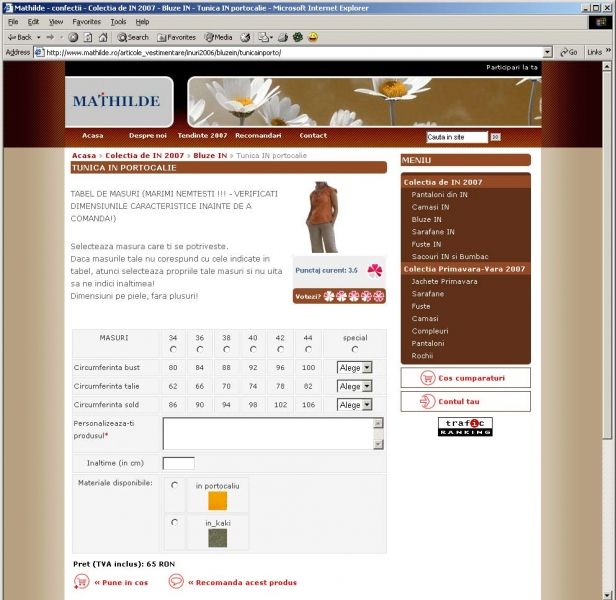Open Tendinte 2007 in site navigation

point(202,135)
